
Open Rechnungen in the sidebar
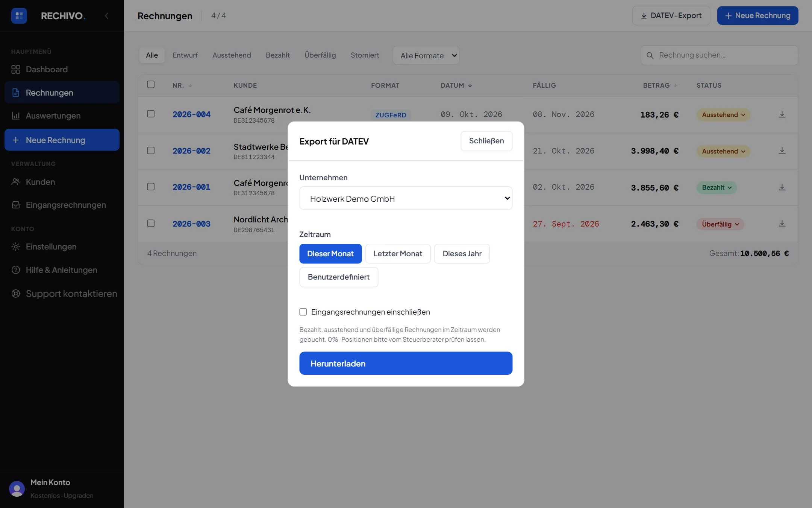[62, 93]
